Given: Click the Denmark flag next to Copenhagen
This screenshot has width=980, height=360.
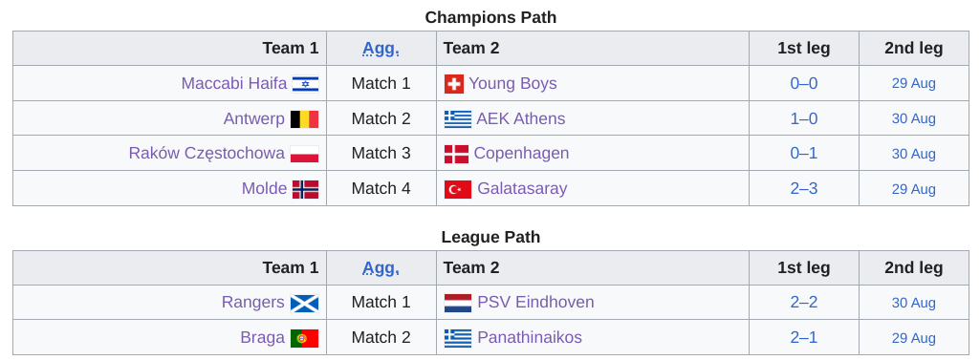Looking at the screenshot, I should [456, 154].
